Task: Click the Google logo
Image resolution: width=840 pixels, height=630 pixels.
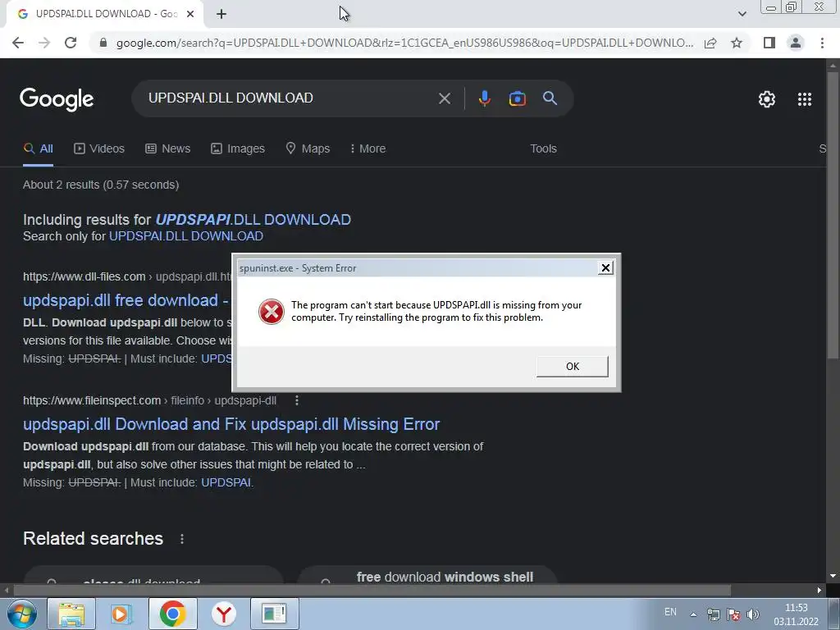Action: (57, 99)
